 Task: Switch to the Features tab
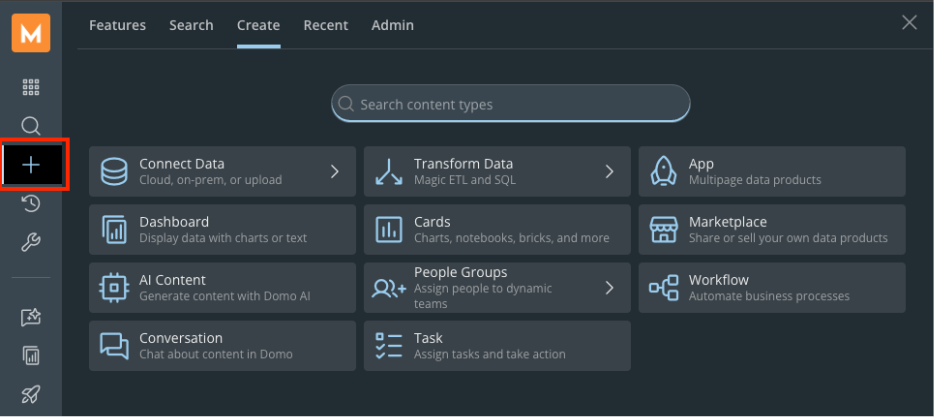[118, 25]
